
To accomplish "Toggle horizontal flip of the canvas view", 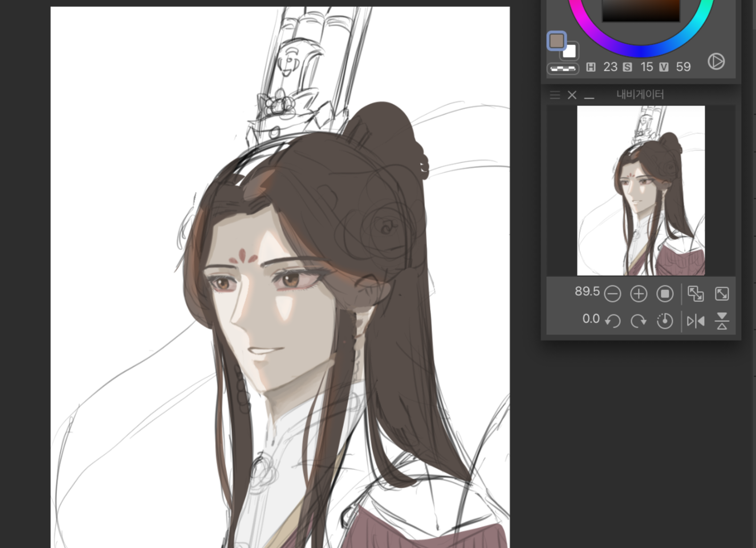I will [x=696, y=321].
